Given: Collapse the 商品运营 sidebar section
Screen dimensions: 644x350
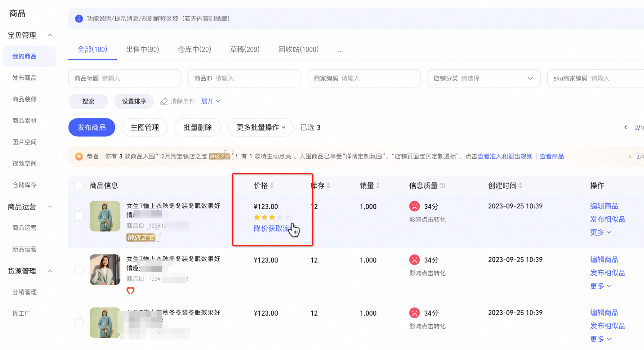Looking at the screenshot, I should coord(50,207).
